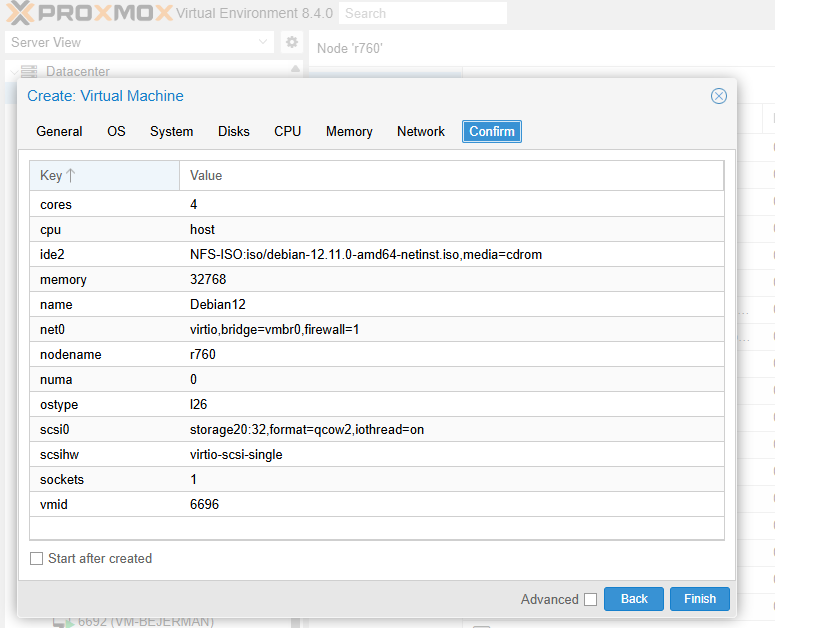Click the top Search field

422,14
